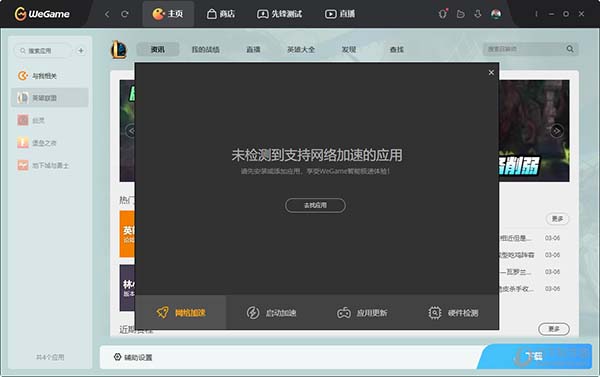Click the search apps field in sidebar
Viewport: 600px width, 377px height.
(x=43, y=51)
